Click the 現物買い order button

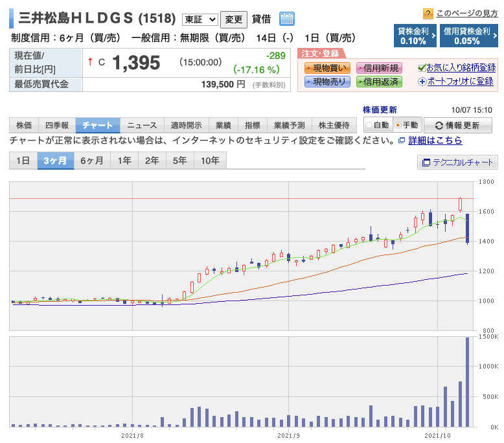point(327,68)
